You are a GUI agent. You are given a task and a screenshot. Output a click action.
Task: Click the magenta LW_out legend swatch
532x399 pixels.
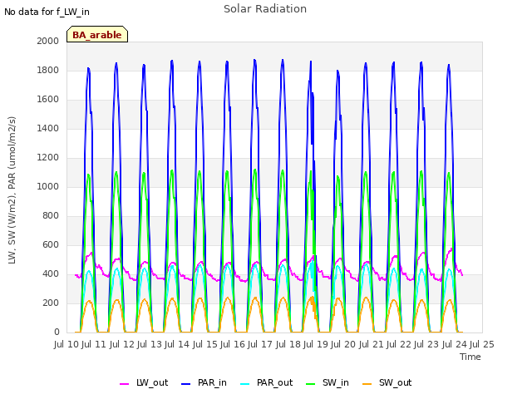(x=124, y=384)
